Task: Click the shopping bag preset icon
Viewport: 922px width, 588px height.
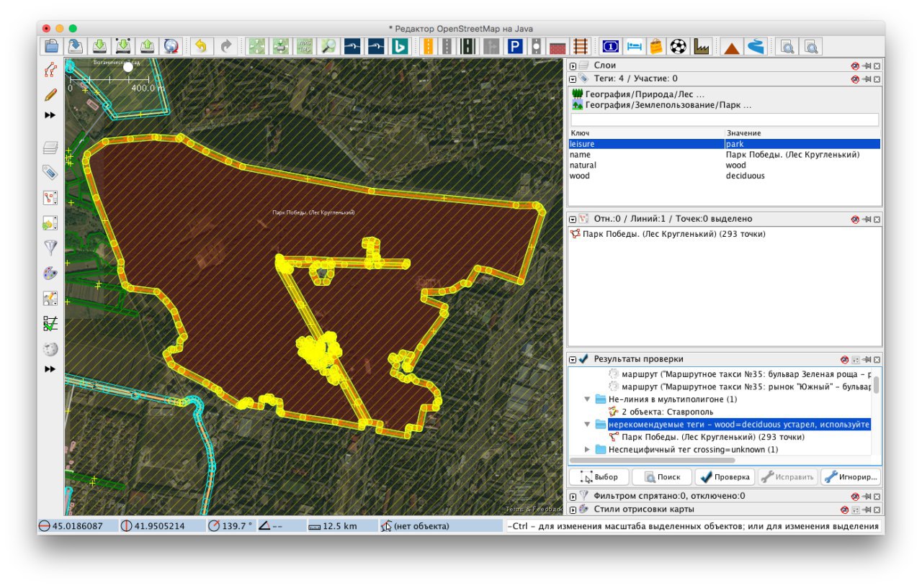Action: pyautogui.click(x=655, y=47)
